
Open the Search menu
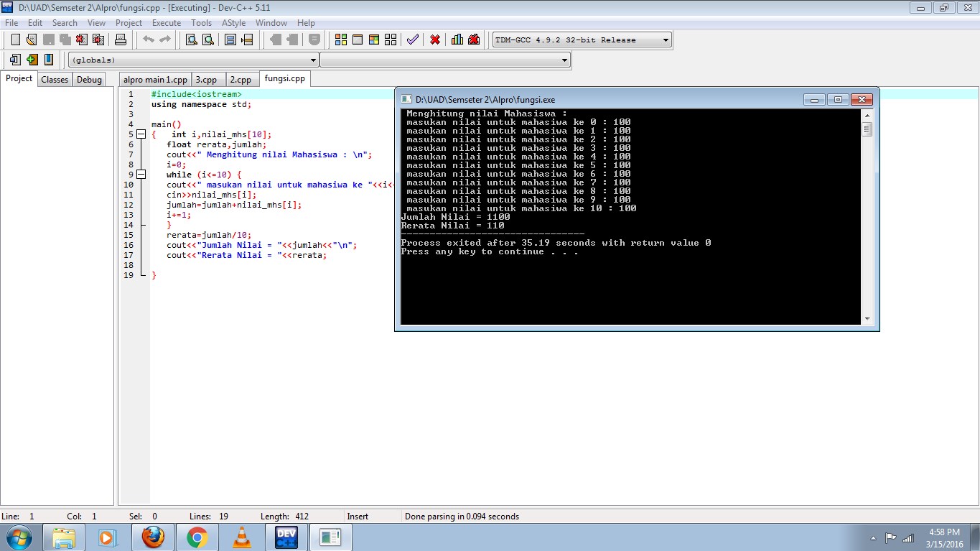click(x=65, y=23)
